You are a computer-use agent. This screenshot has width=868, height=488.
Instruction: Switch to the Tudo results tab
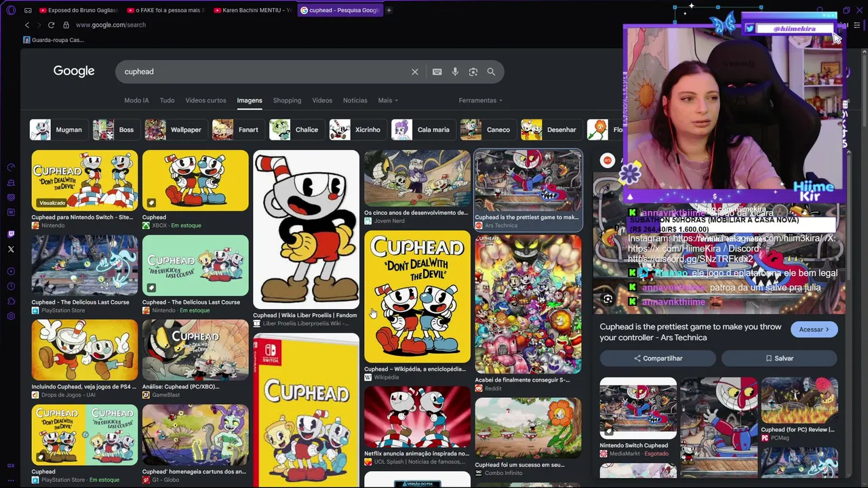[x=167, y=100]
